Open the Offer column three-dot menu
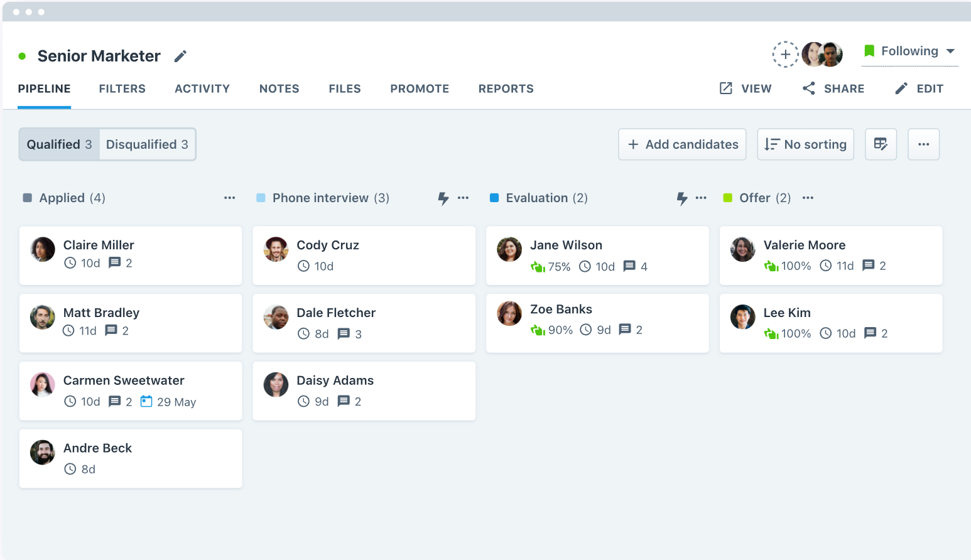 pyautogui.click(x=808, y=198)
